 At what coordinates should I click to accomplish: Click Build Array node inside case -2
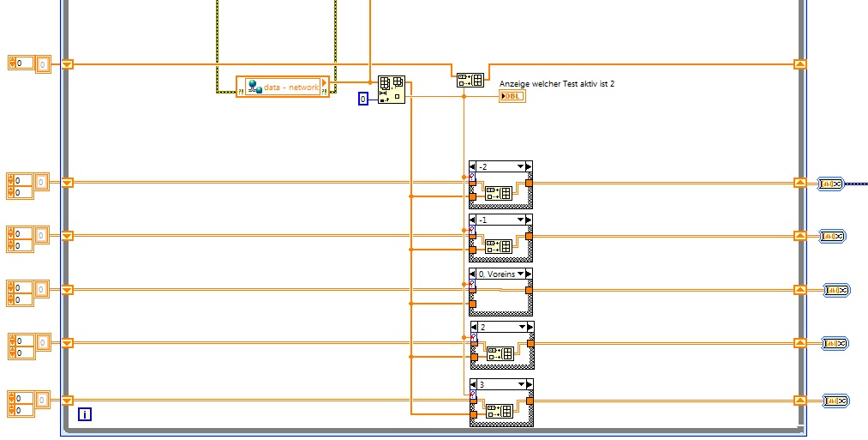498,193
